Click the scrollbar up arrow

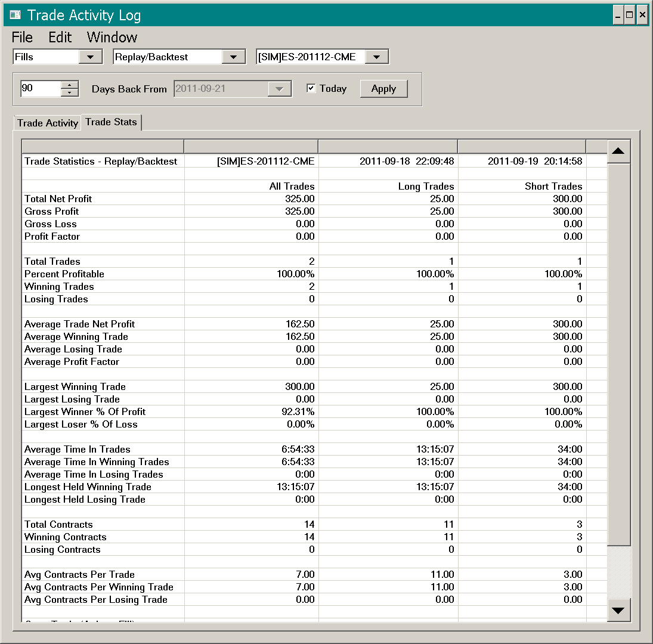[618, 151]
